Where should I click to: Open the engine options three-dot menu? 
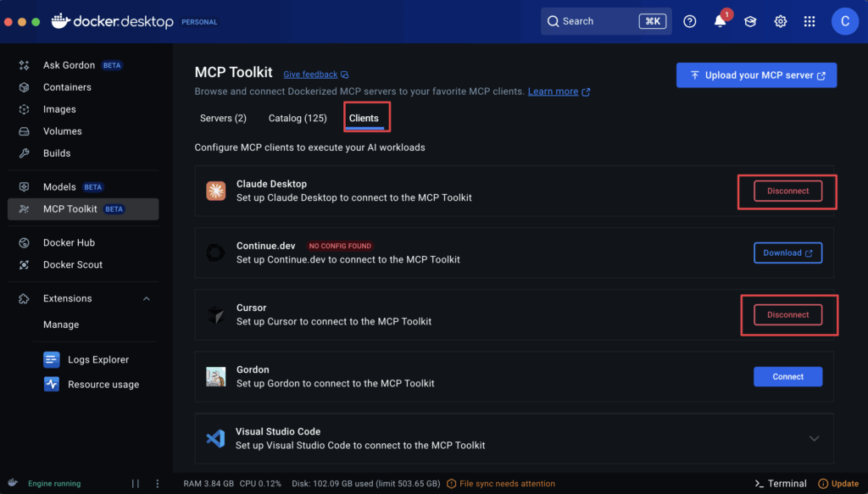tap(158, 484)
